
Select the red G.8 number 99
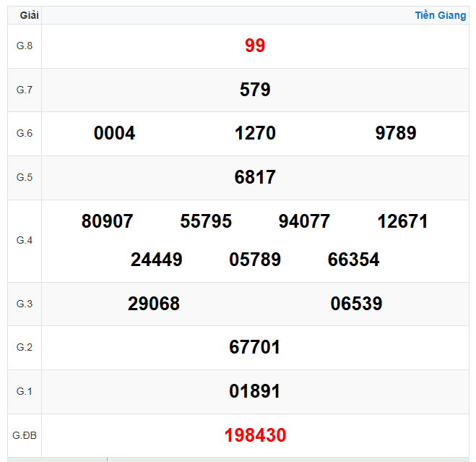click(x=255, y=46)
